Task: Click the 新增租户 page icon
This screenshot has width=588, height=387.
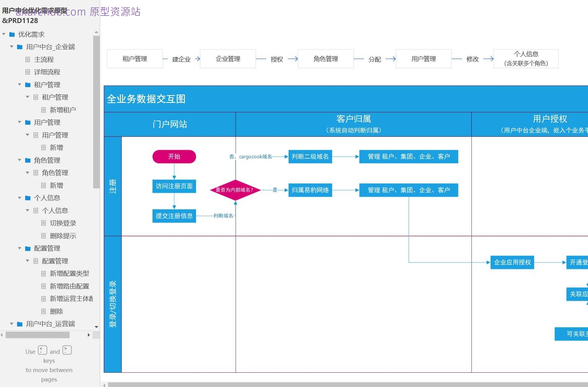Action: coord(43,110)
